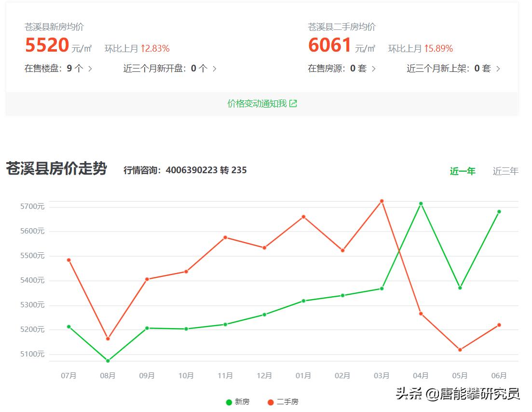Viewport: 532px width, 412px height.
Task: Click the 5700元 axis label
Action: 32,206
